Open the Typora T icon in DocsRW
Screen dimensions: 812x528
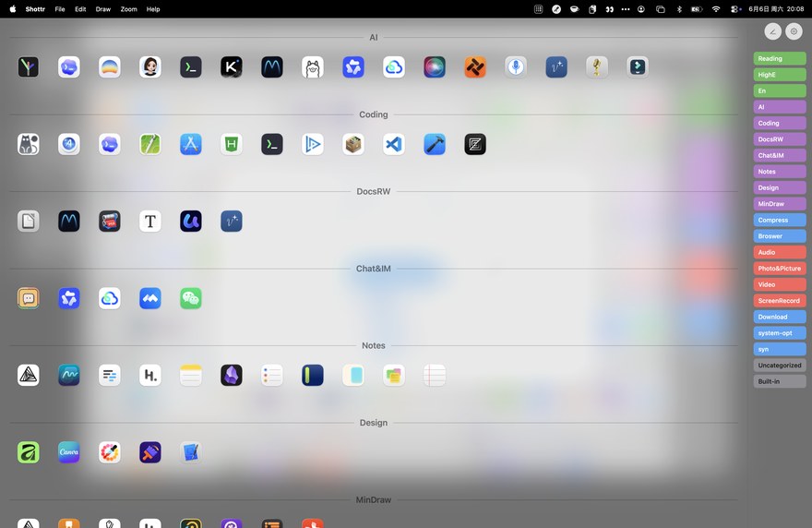150,222
